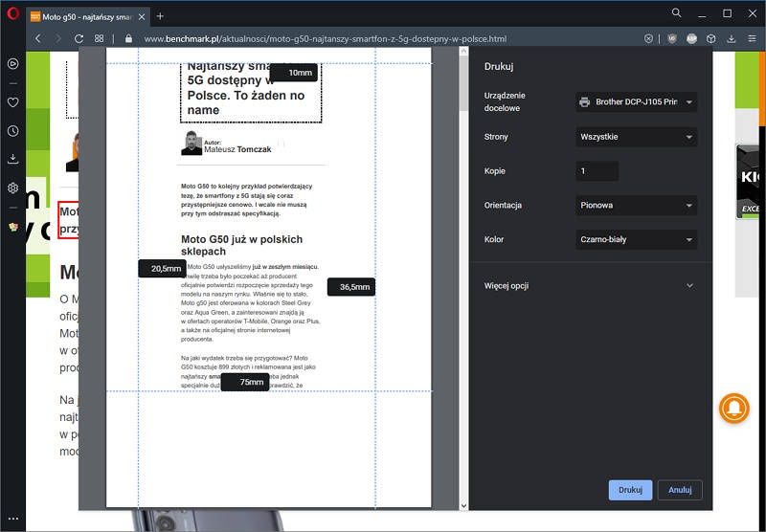Click the heading Moto G50 już w polskich sklepach
Image resolution: width=766 pixels, height=532 pixels.
tap(242, 245)
